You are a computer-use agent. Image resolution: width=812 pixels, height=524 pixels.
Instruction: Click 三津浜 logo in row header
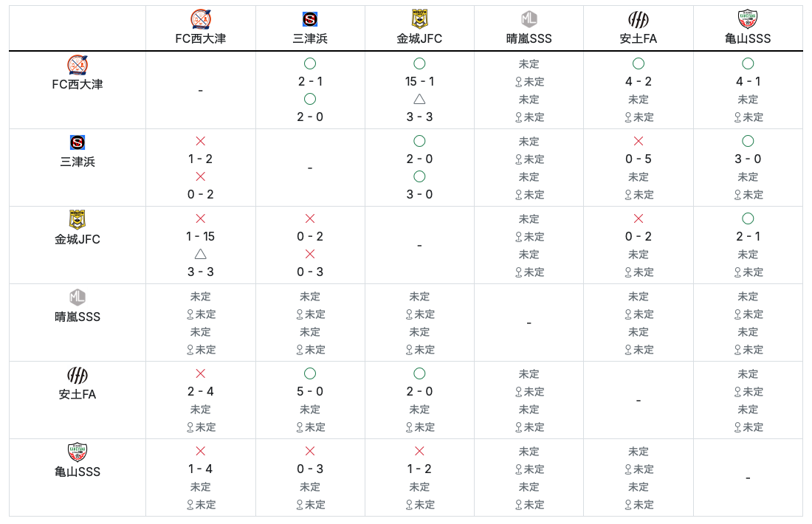(x=78, y=142)
